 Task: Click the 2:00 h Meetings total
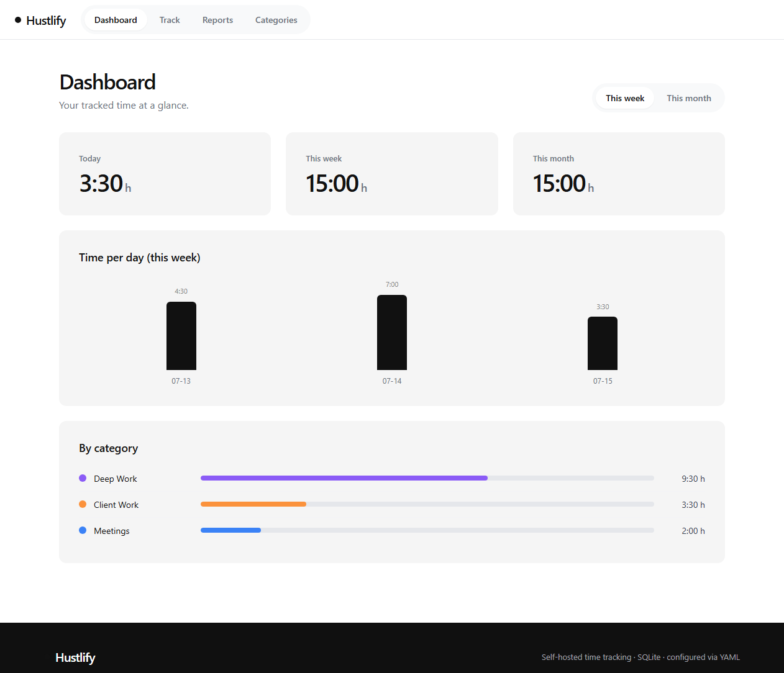tap(693, 531)
